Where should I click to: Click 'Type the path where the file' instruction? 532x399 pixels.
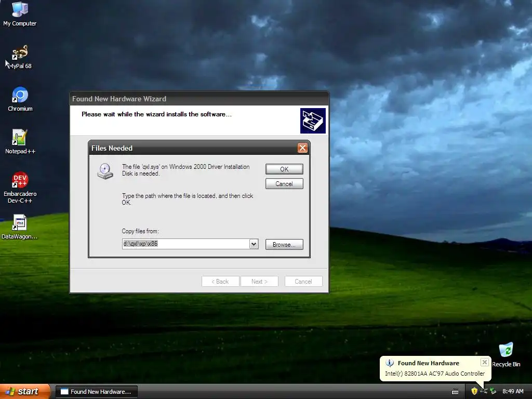tap(187, 199)
